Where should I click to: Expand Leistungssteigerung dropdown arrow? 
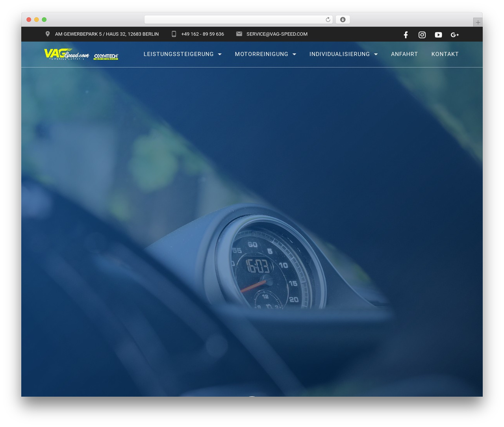click(220, 54)
